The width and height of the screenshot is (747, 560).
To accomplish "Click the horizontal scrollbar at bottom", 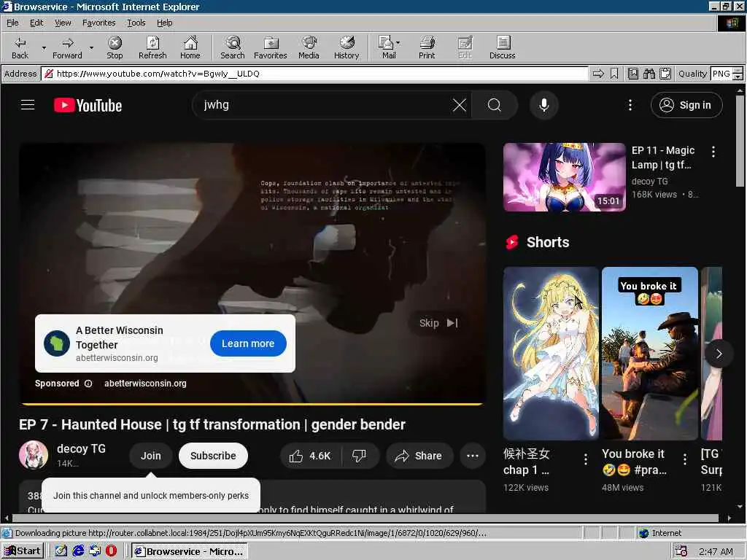I will point(367,518).
